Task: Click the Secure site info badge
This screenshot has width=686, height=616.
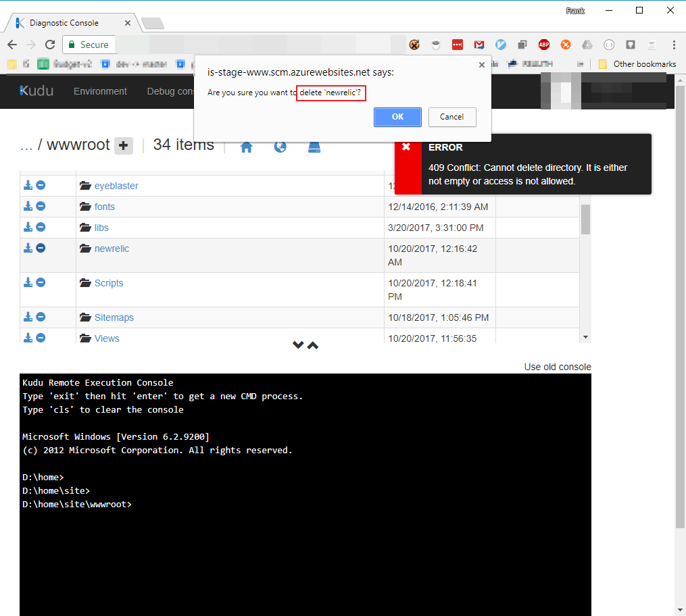Action: [89, 45]
